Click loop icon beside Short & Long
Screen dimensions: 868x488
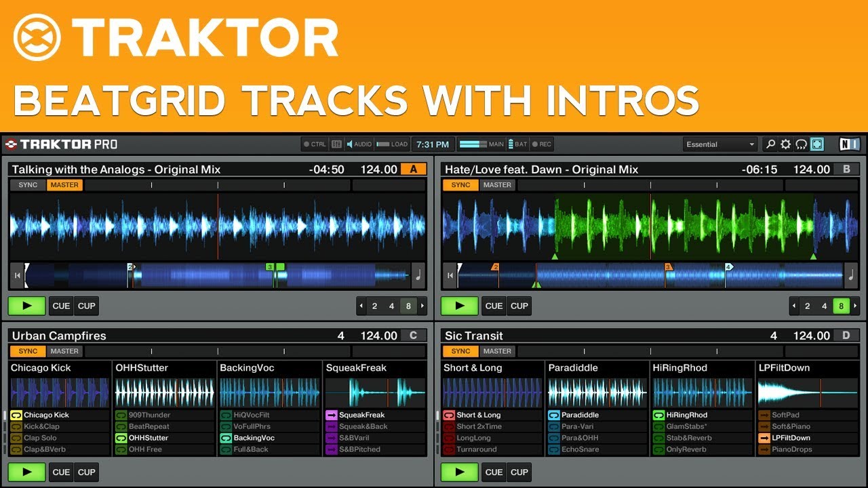coord(449,415)
